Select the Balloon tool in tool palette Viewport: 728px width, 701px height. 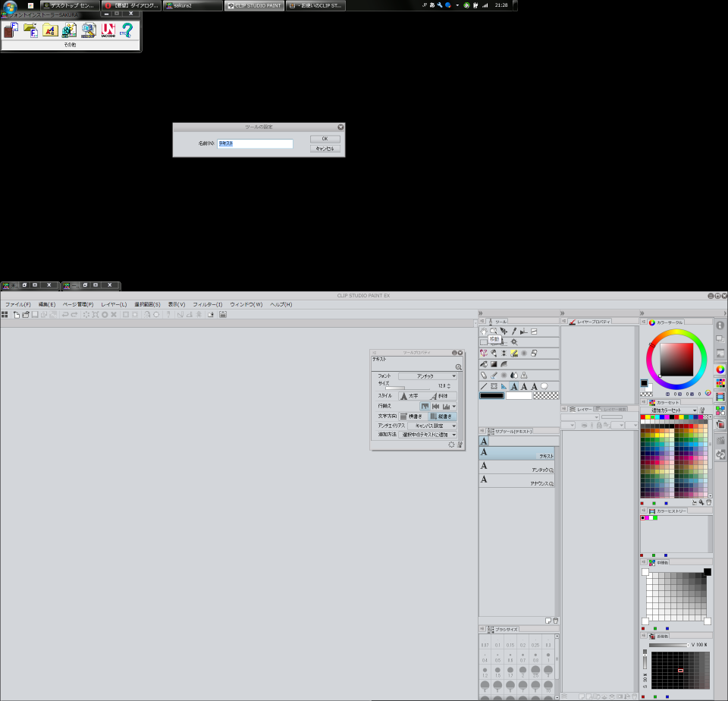pyautogui.click(x=544, y=386)
